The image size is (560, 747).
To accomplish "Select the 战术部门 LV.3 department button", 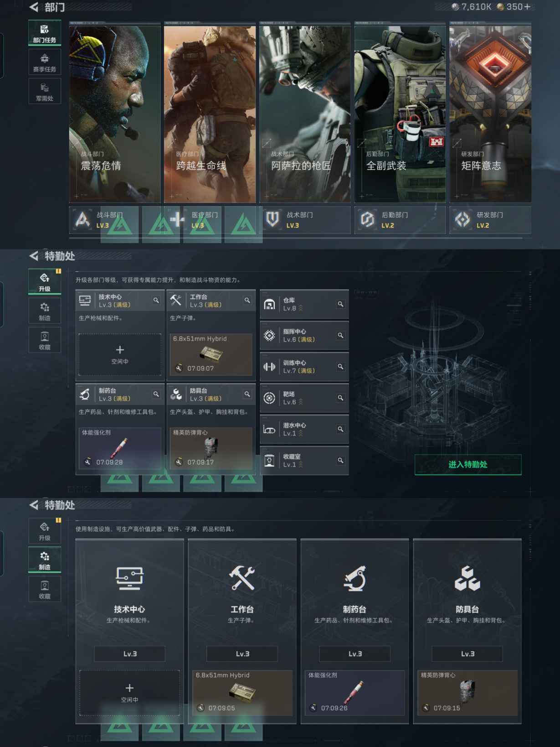I will [x=305, y=220].
